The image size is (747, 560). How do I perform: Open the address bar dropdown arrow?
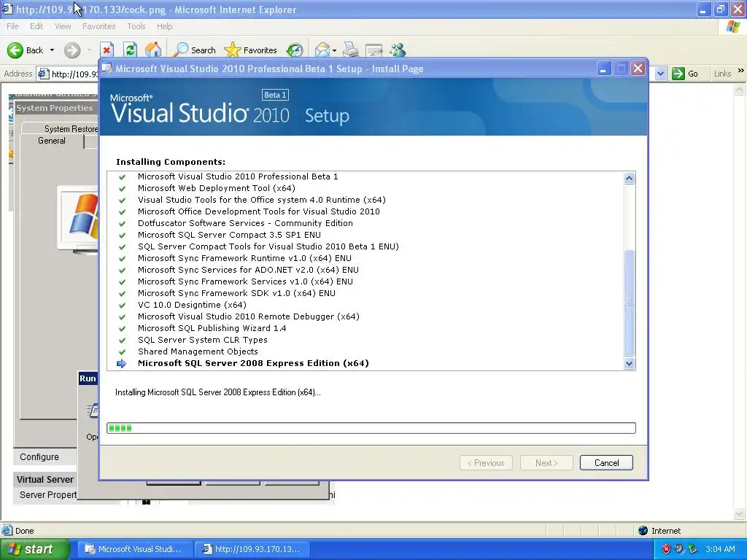coord(660,74)
